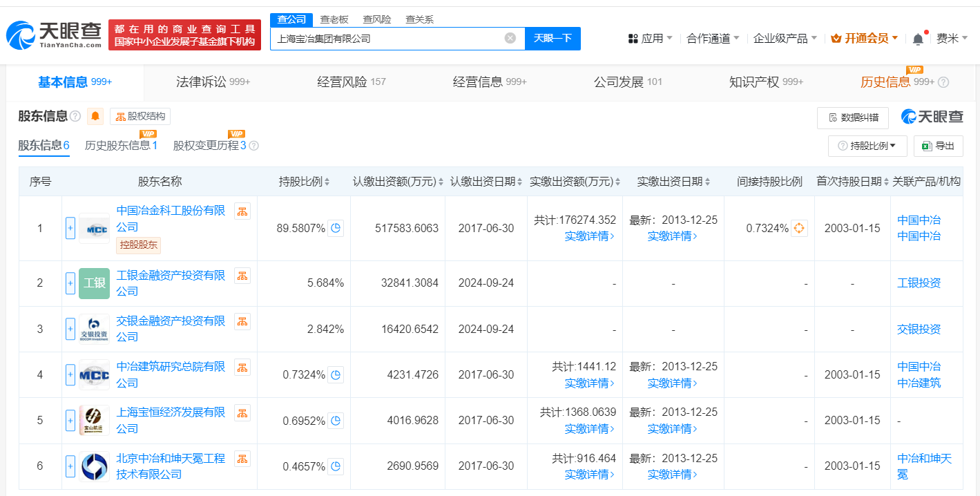Select the 股权变更历程 sub-tab
The height and width of the screenshot is (496, 980).
[210, 146]
